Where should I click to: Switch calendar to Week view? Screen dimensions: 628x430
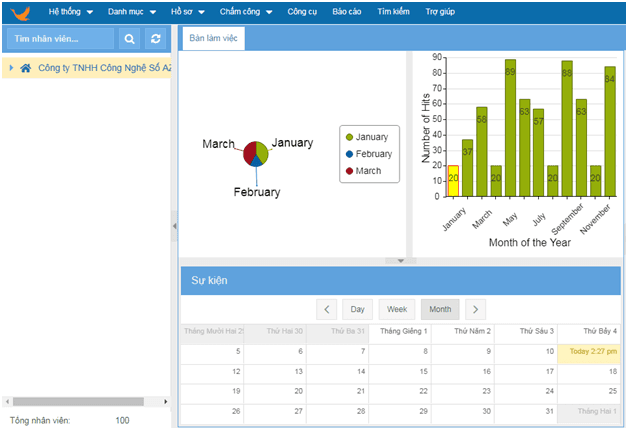click(397, 310)
